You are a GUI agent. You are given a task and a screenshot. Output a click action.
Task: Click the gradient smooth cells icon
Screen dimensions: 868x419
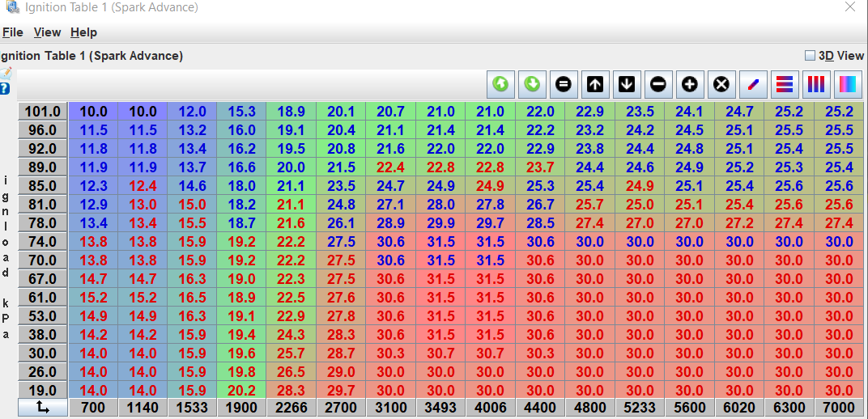[846, 84]
